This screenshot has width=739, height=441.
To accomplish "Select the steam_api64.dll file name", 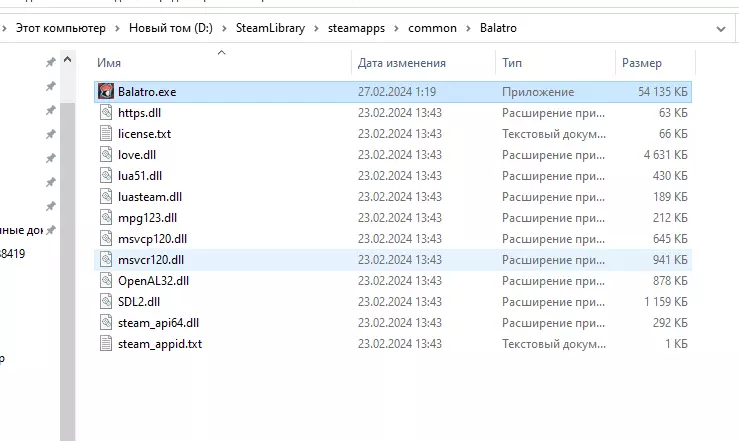I will point(158,323).
